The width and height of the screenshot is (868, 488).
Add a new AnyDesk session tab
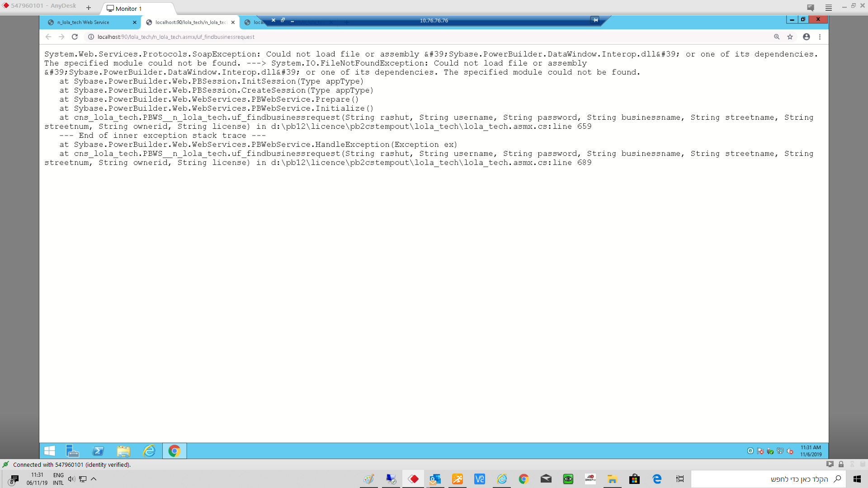point(89,8)
